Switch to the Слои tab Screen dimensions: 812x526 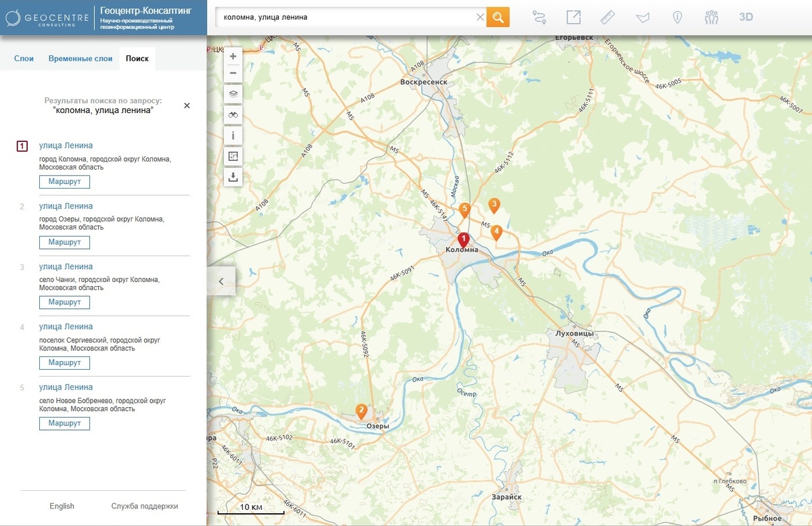[x=24, y=59]
